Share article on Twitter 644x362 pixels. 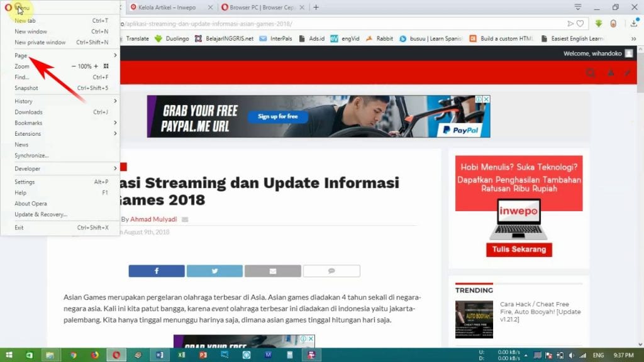pyautogui.click(x=214, y=271)
